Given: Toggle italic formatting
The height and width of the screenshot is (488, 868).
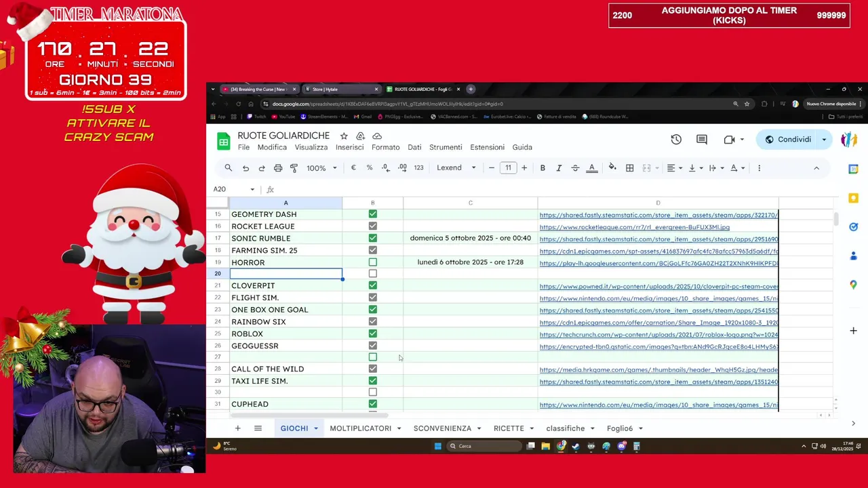Looking at the screenshot, I should (559, 168).
